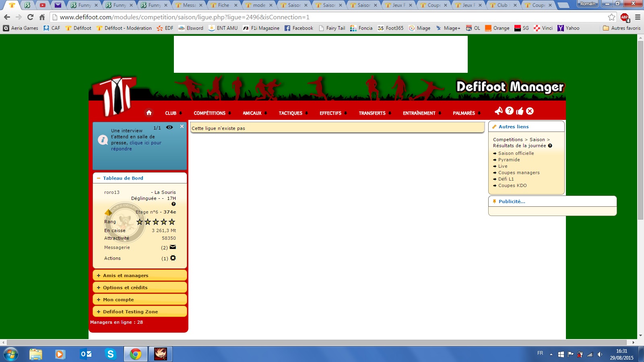This screenshot has height=362, width=644.
Task: Open the Coupes managers link
Action: tap(519, 173)
